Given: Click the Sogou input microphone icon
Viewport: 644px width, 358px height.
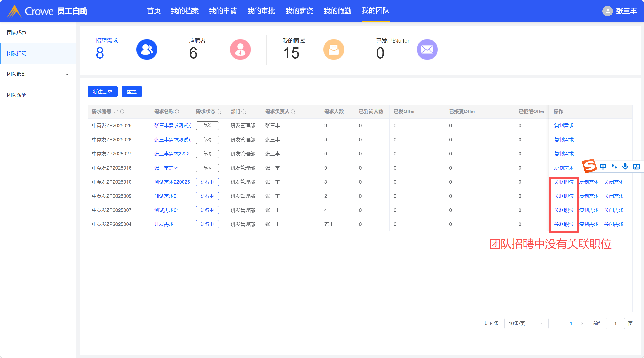Looking at the screenshot, I should 625,167.
